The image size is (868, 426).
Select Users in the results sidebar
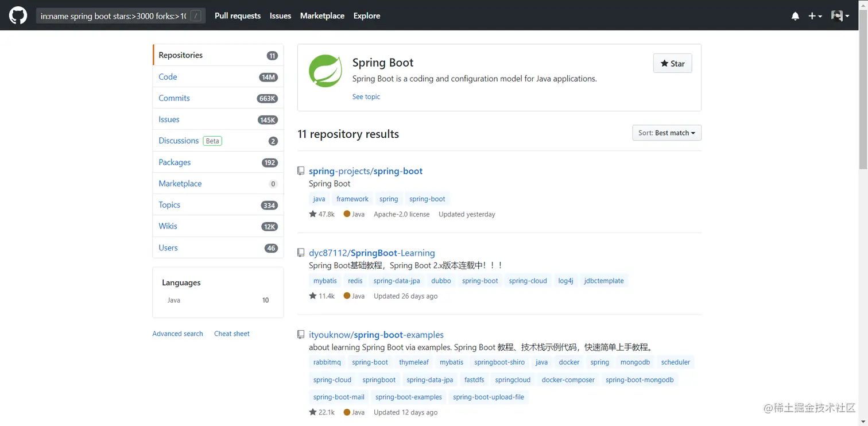pyautogui.click(x=218, y=247)
